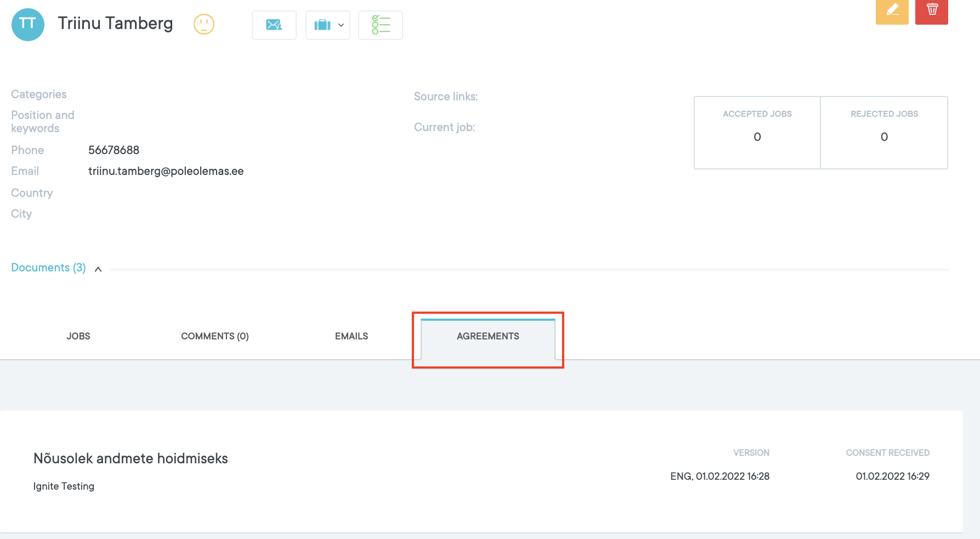Switch to the Jobs tab
This screenshot has height=539, width=980.
coord(78,336)
